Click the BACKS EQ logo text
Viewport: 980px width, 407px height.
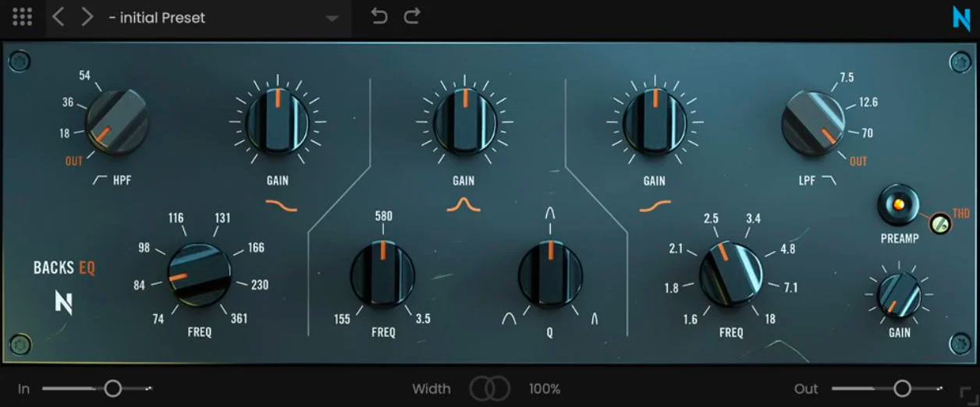(64, 268)
